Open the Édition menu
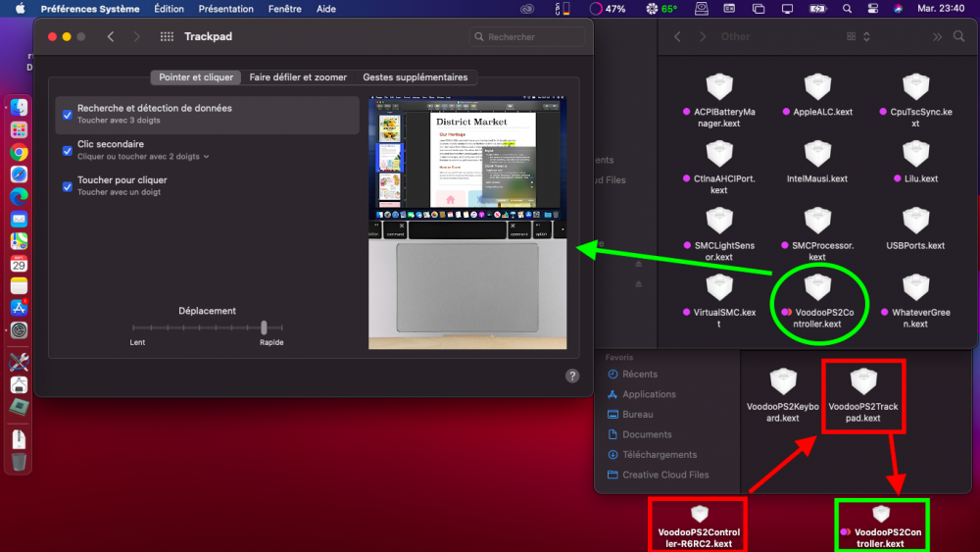Image resolution: width=980 pixels, height=552 pixels. pyautogui.click(x=169, y=9)
